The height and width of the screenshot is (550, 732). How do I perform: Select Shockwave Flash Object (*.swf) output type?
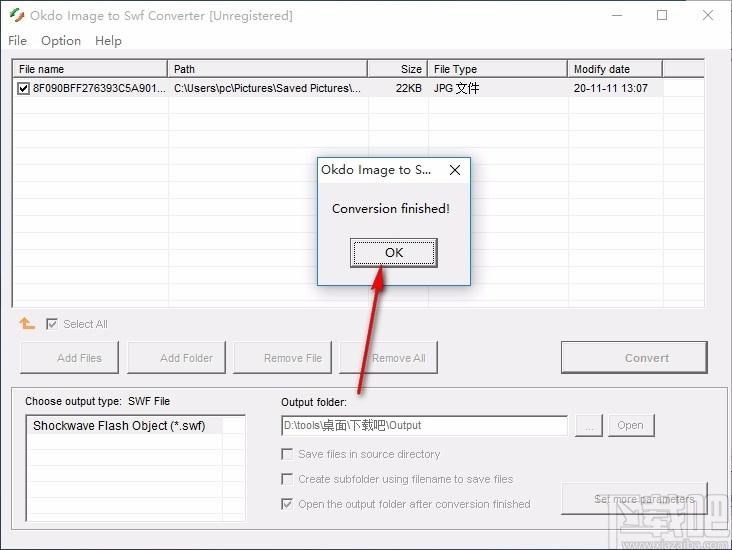coord(124,426)
